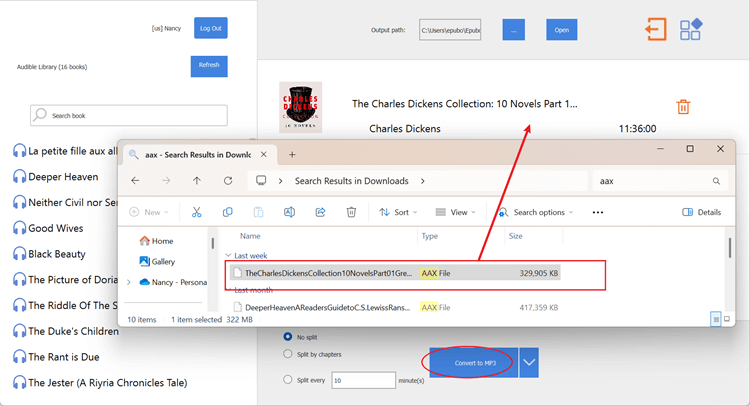The height and width of the screenshot is (406, 750).
Task: Click the Open output folder button
Action: coord(562,30)
